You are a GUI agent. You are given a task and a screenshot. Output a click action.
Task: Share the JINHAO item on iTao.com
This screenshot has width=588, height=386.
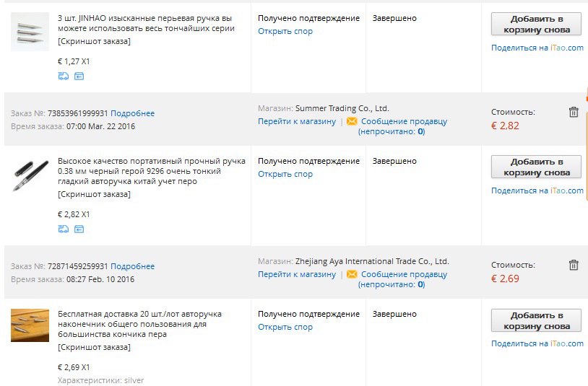[x=537, y=48]
